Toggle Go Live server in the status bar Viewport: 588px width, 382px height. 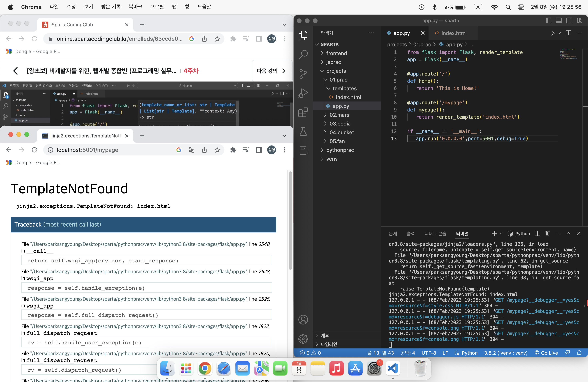pos(546,353)
